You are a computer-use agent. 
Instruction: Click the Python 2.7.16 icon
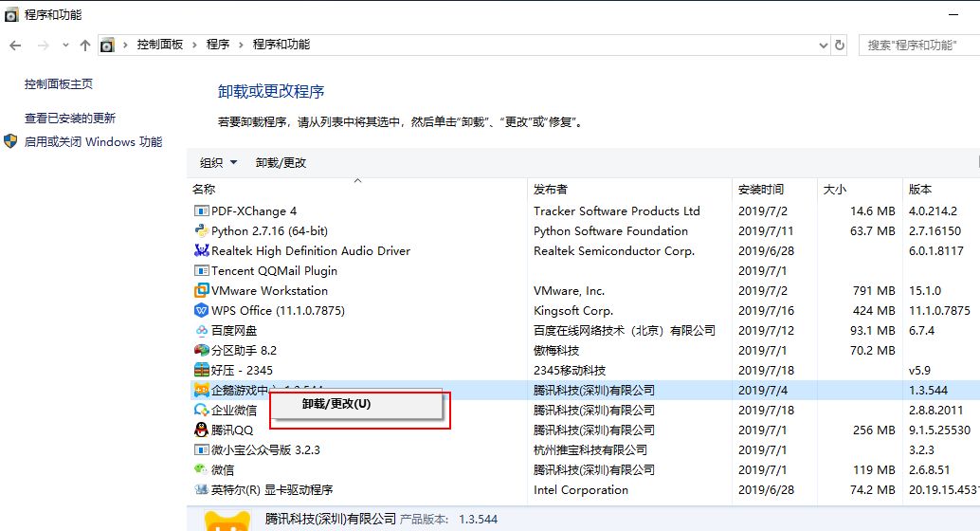pyautogui.click(x=201, y=230)
